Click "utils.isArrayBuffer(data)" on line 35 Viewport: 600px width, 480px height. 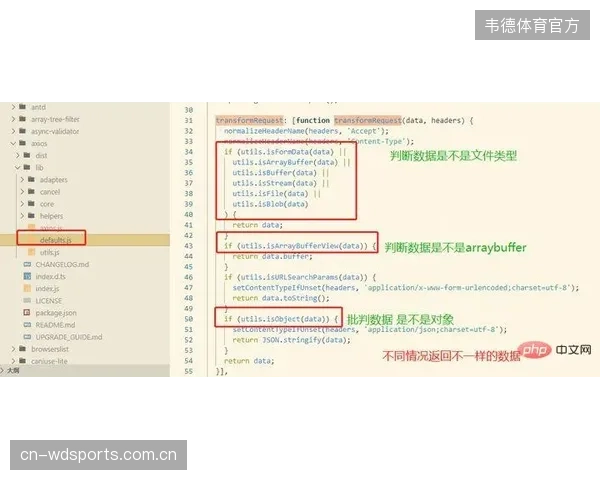pyautogui.click(x=285, y=162)
